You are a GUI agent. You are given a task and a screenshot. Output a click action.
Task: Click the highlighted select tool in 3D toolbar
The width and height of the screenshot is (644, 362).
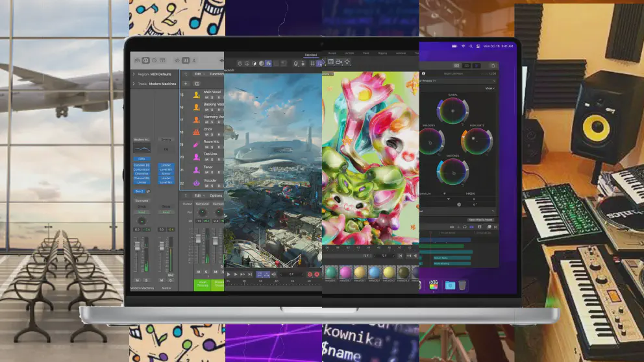268,63
